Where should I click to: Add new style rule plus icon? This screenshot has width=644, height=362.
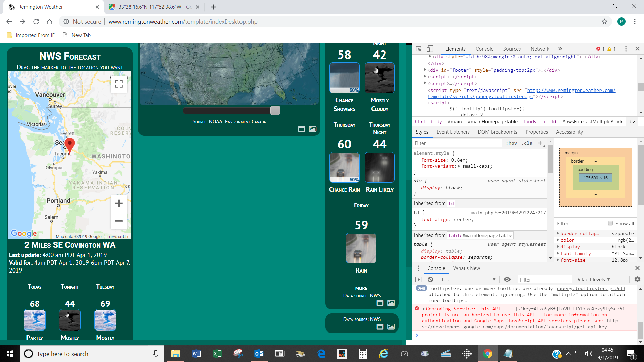point(540,143)
